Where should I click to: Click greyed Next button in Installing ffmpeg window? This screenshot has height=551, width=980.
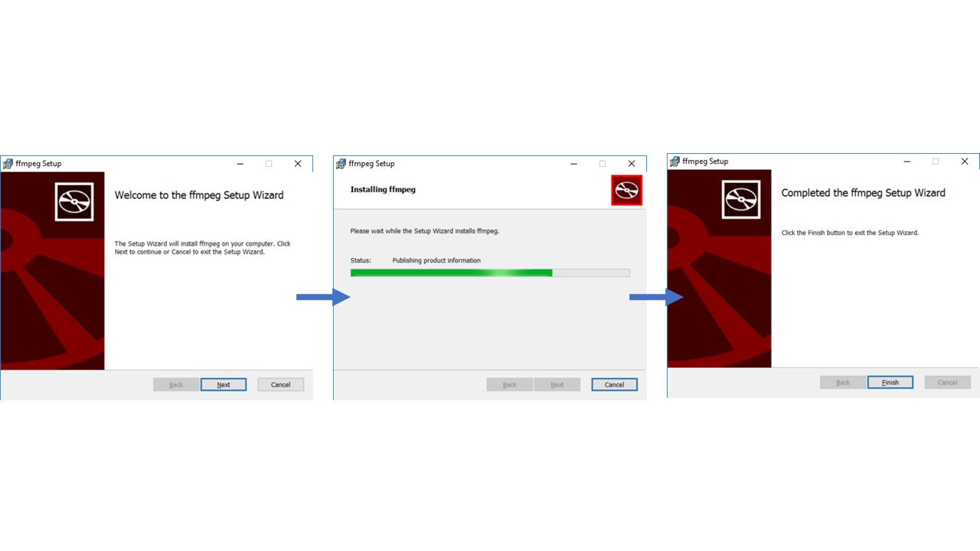(x=557, y=385)
